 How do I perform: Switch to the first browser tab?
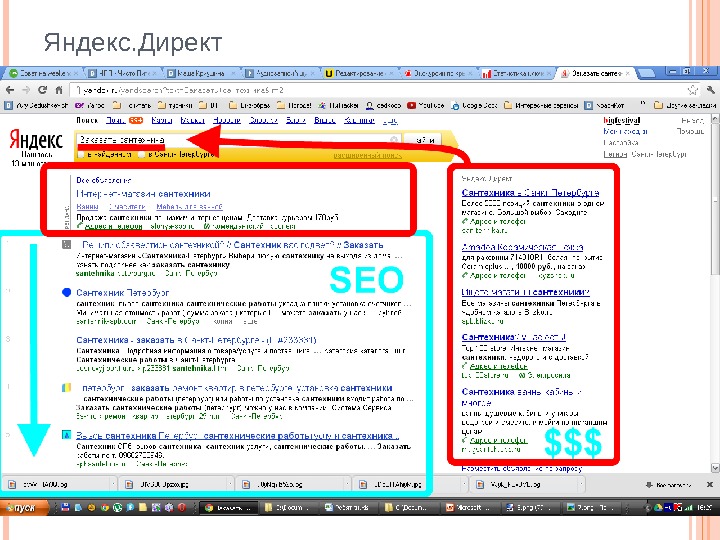(45, 73)
